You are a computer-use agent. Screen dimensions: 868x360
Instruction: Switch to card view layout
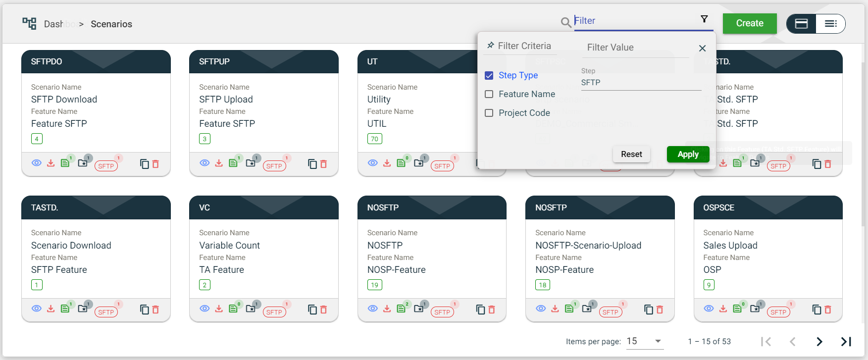click(x=801, y=24)
